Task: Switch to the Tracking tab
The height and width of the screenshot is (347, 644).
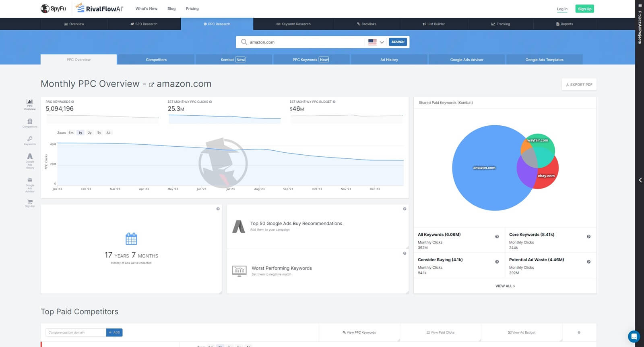Action: tap(500, 24)
